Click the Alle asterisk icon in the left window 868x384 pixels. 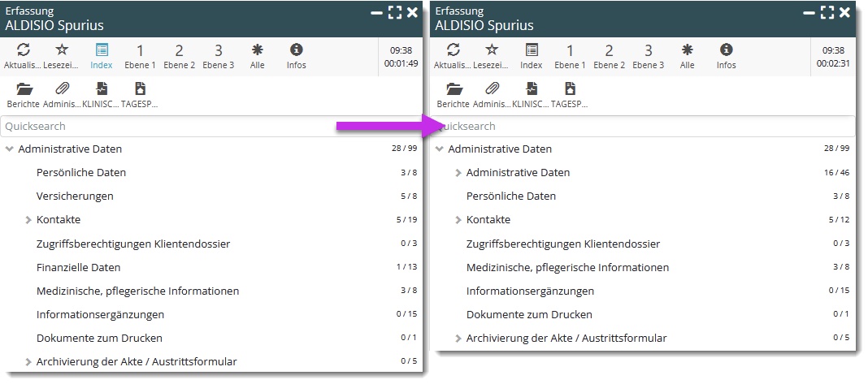258,50
